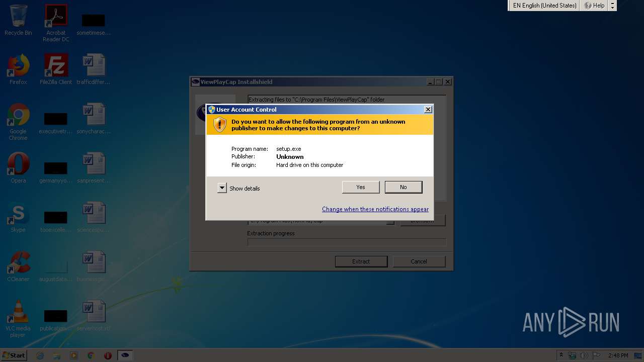Open the Start menu
This screenshot has height=362, width=644.
point(14,355)
